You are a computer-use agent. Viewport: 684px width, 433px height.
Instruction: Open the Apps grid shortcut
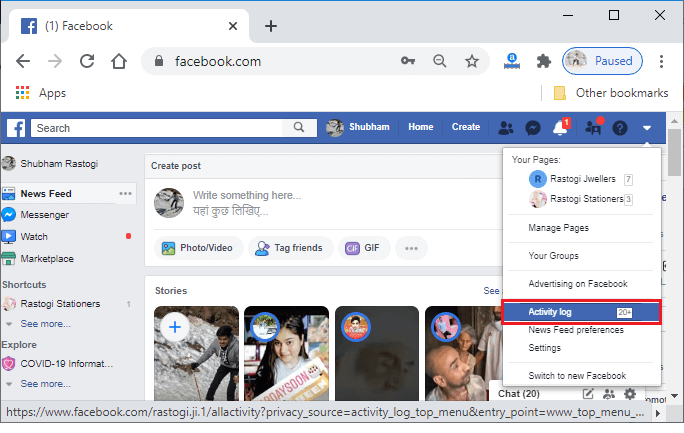click(x=41, y=93)
